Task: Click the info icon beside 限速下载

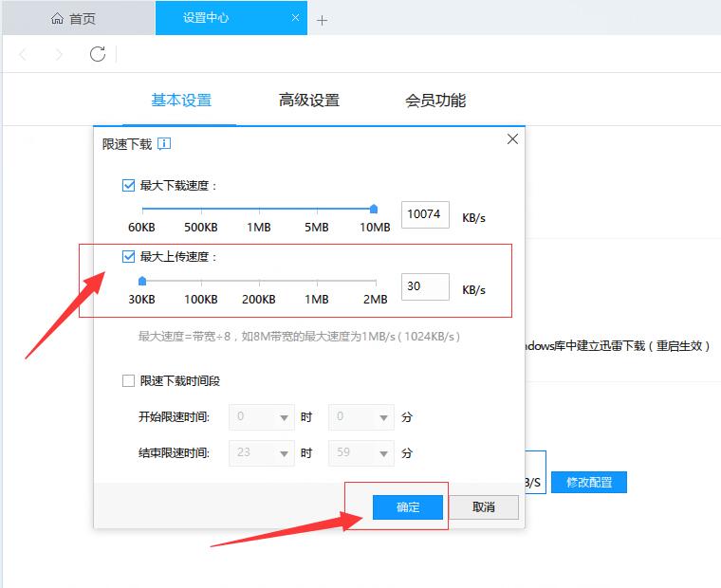Action: coord(164,144)
